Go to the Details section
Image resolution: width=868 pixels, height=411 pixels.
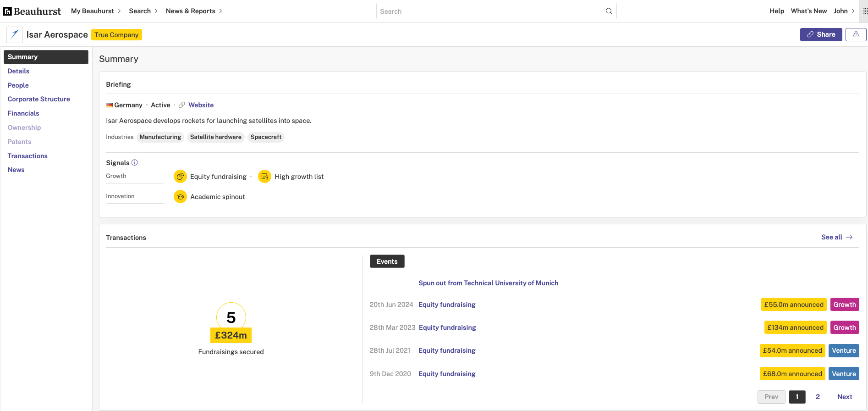coord(18,71)
